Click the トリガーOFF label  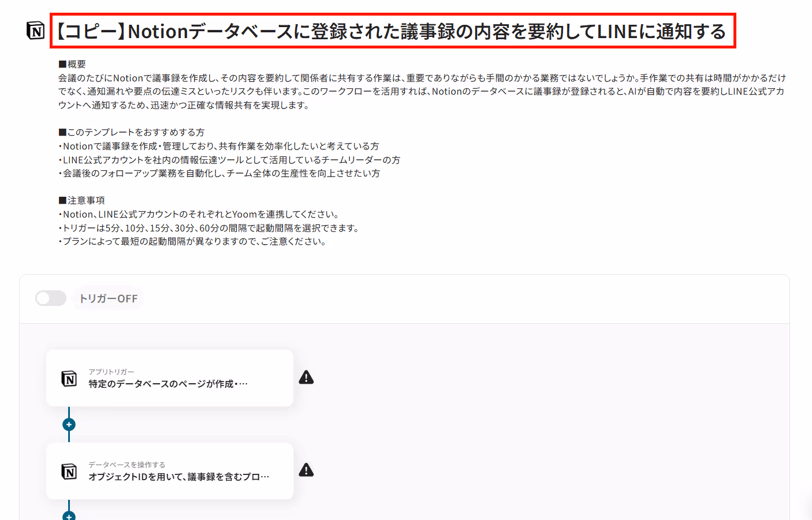[109, 299]
